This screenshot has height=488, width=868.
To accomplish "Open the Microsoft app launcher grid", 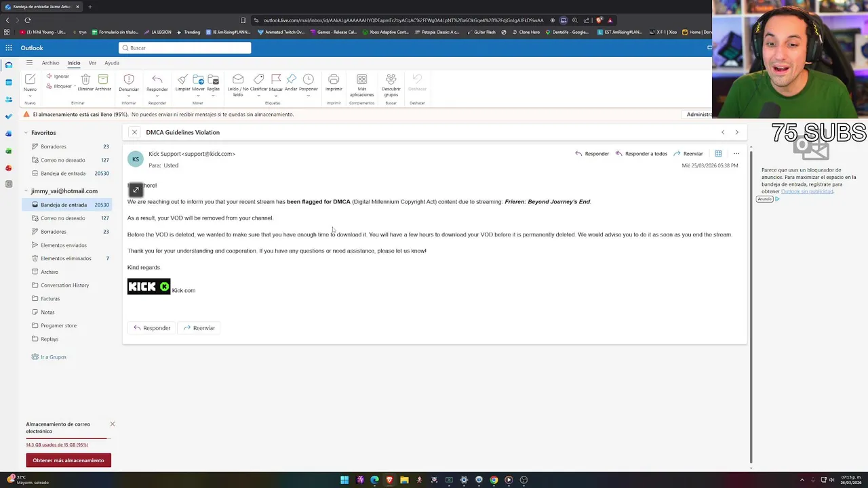I will coord(9,48).
